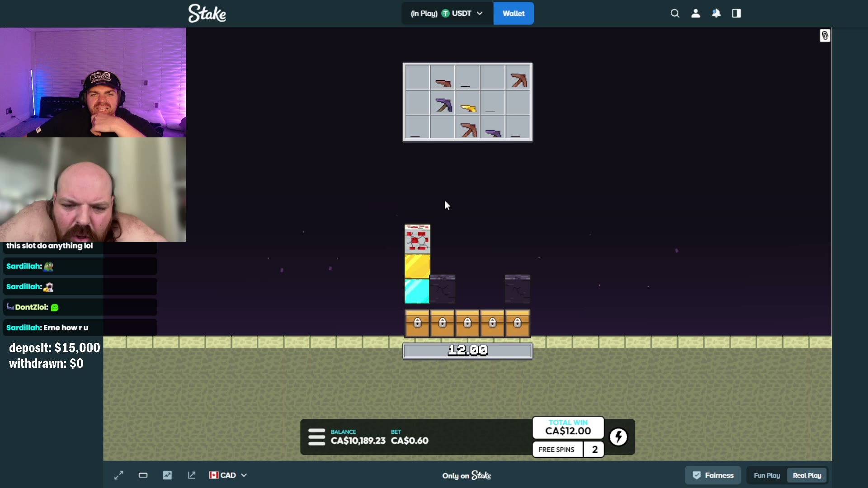The height and width of the screenshot is (488, 868).
Task: Open the Fairness dialog
Action: point(713,475)
